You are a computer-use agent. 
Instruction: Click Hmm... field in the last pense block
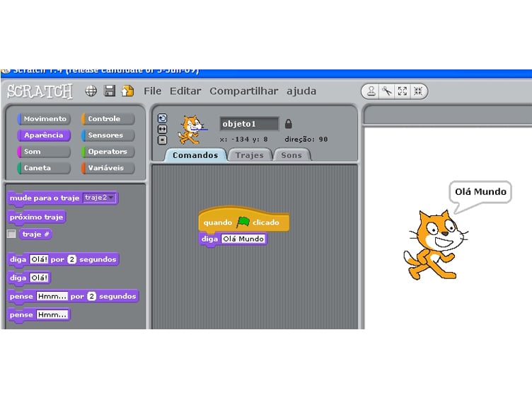(x=52, y=314)
